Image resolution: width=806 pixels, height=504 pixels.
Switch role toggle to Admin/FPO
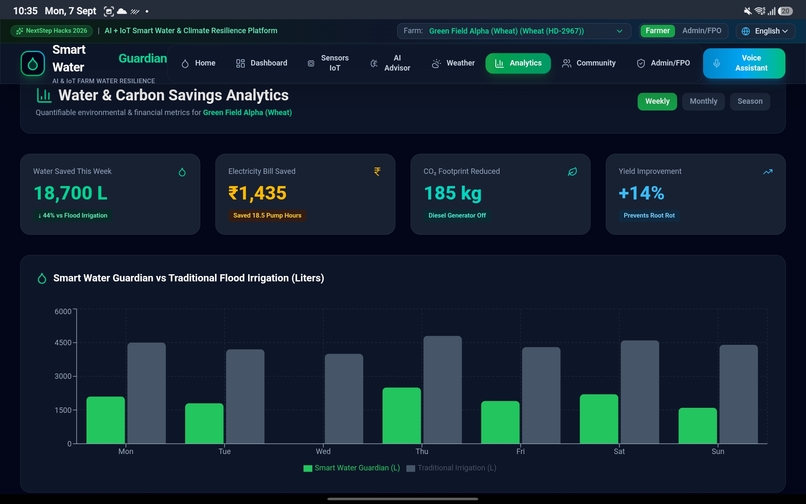702,31
